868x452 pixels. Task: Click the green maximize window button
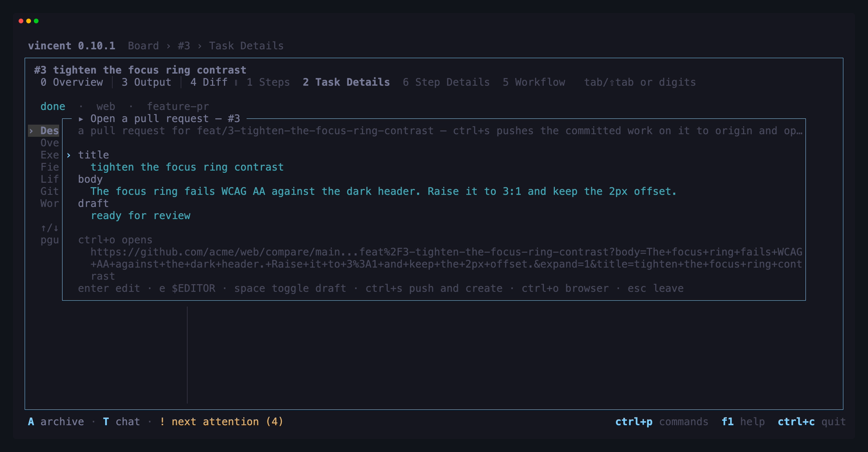(x=36, y=21)
